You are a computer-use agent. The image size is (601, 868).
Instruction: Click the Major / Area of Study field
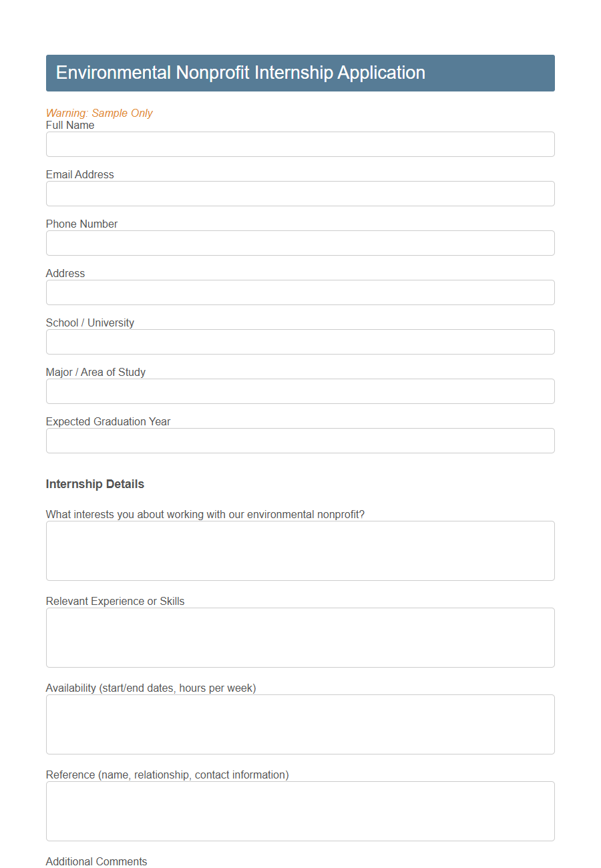tap(300, 391)
